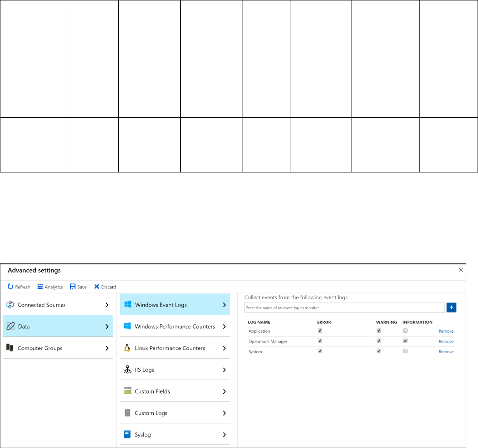478x448 pixels.
Task: Click the Computer Groups server icon
Action: coord(10,348)
